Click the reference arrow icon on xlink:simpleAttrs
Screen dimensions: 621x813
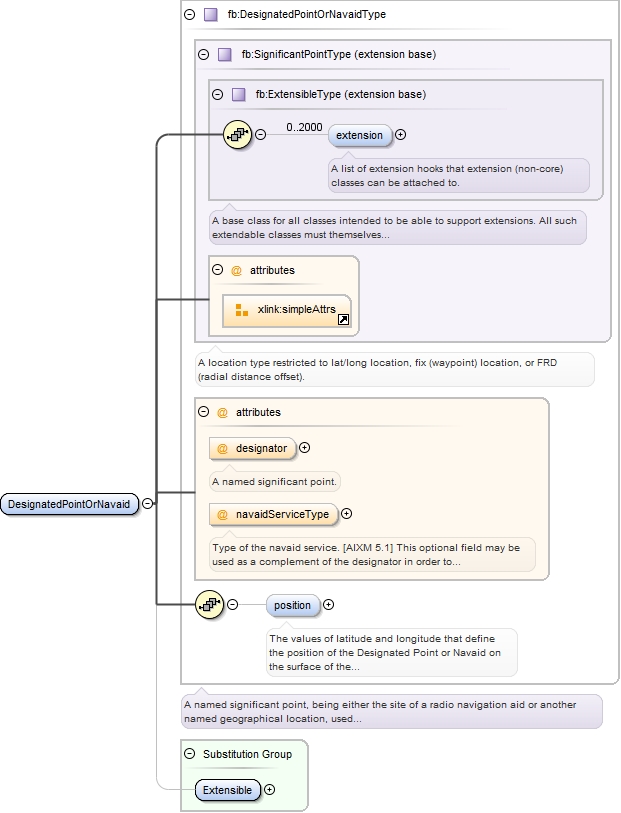tap(343, 320)
